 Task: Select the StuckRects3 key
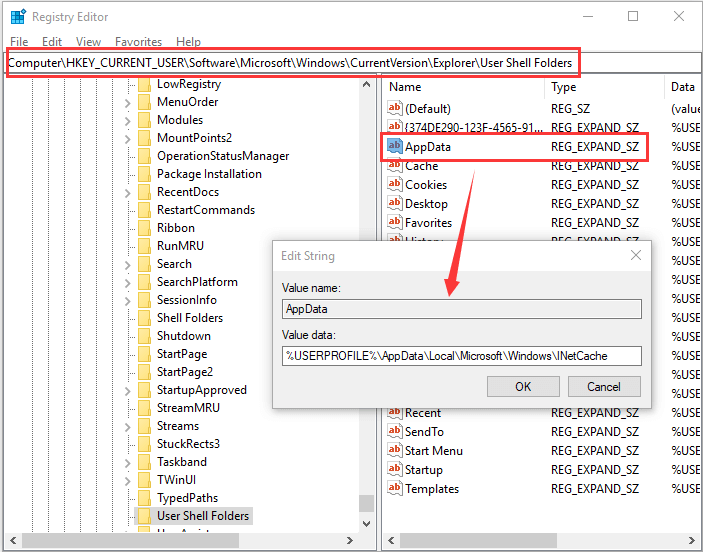tap(188, 444)
